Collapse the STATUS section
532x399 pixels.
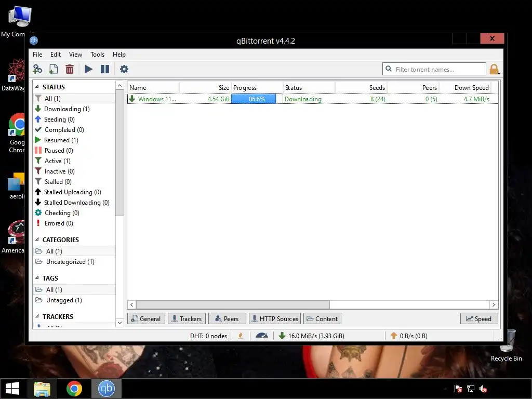pos(37,87)
